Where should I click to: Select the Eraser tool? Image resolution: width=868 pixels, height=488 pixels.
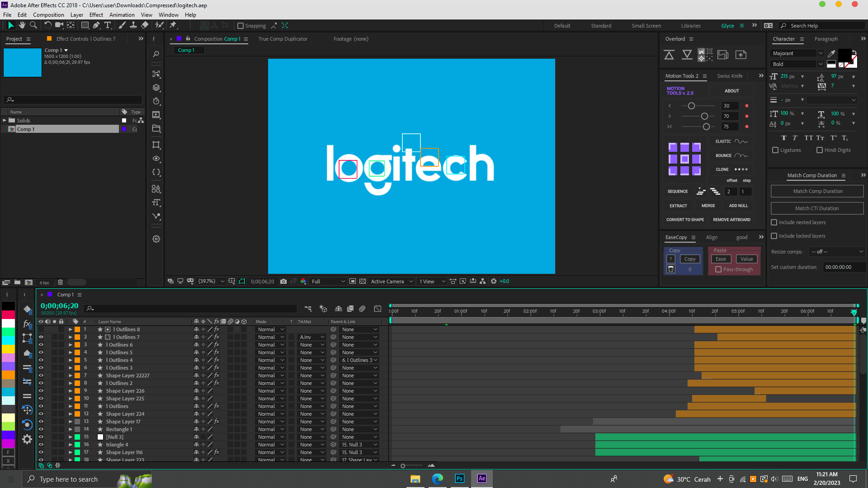tap(145, 25)
